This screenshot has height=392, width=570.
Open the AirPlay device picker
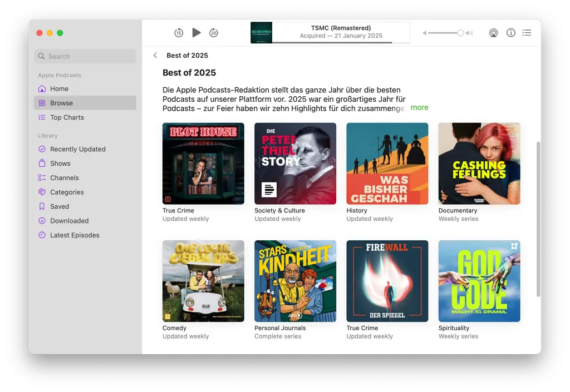coord(493,33)
